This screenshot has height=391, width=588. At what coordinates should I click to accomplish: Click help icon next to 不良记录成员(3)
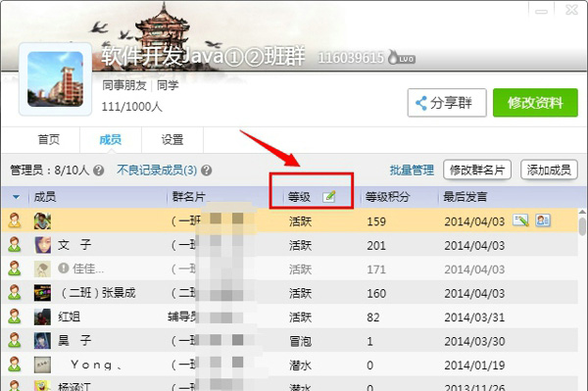click(206, 171)
